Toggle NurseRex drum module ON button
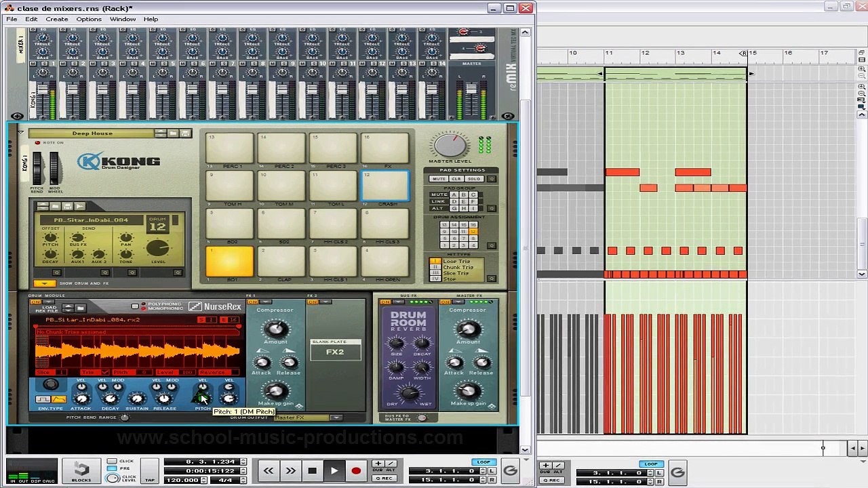Screen dimensions: 868x488 pyautogui.click(x=35, y=302)
